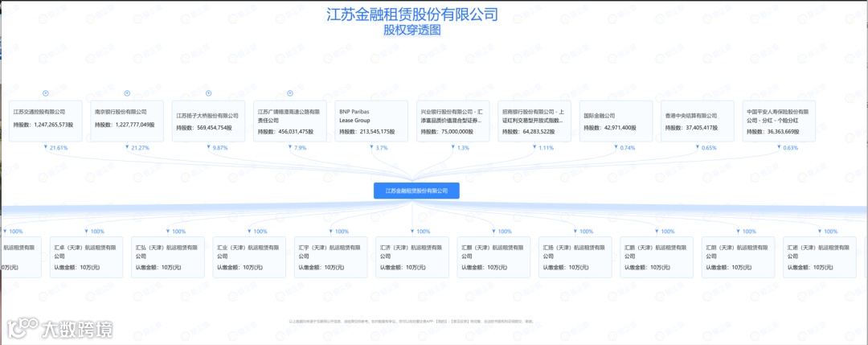Image resolution: width=868 pixels, height=345 pixels.
Task: Open the 汇济（天津）航运租赁 subsidiary card
Action: [411, 257]
